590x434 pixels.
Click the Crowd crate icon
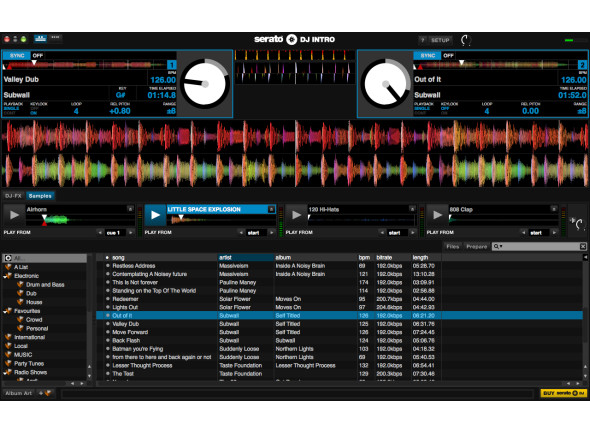tap(20, 319)
